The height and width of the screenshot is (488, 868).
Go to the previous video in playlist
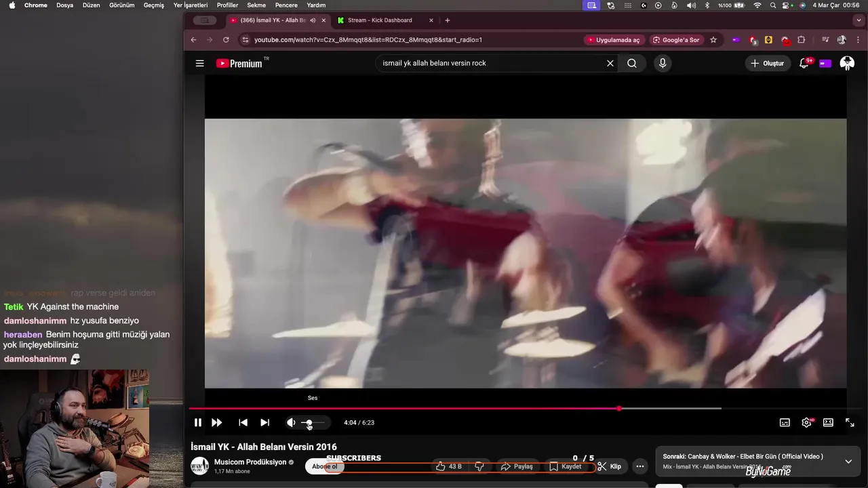[243, 422]
